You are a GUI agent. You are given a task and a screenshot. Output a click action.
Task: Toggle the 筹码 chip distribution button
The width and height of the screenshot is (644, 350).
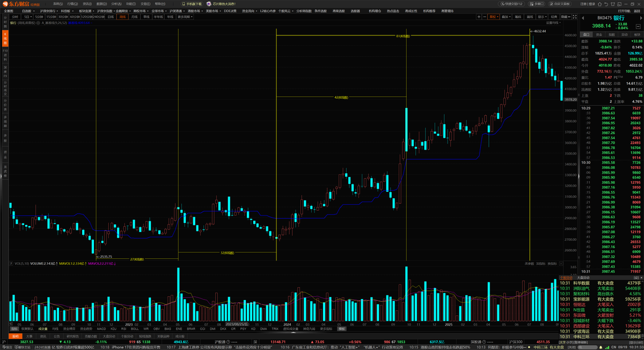tap(518, 17)
